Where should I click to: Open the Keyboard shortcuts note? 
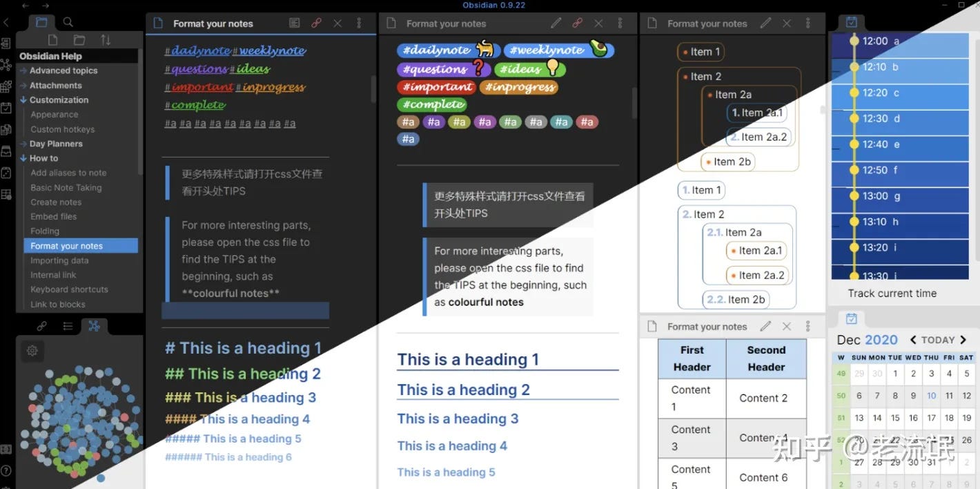pos(69,289)
